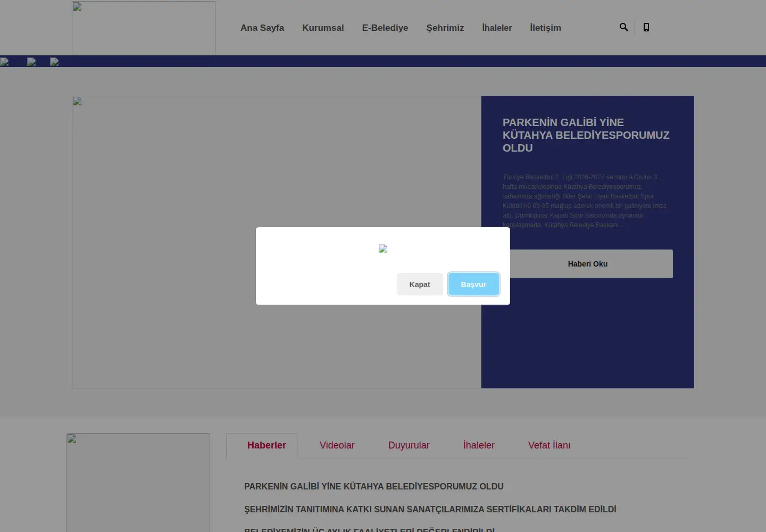Click the news summary text starting Türkiye Basketbol
Screen dimensions: 766x532
pos(584,201)
